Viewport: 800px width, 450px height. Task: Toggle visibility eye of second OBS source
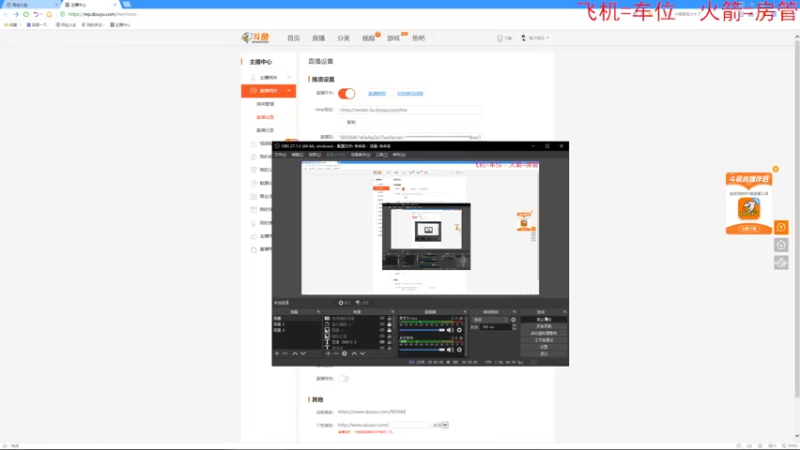click(x=382, y=324)
